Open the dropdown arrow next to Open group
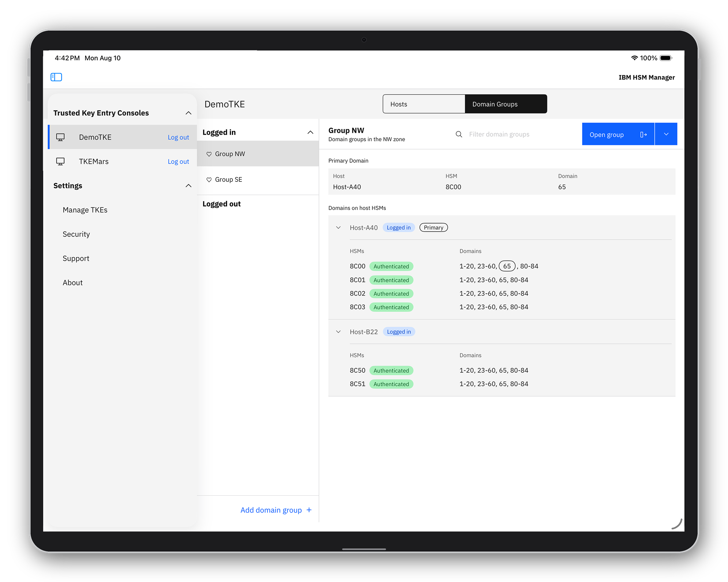The image size is (728, 582). [x=666, y=134]
